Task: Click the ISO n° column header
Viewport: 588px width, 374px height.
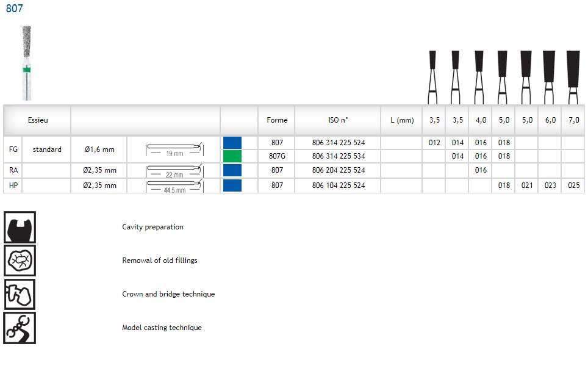Action: [x=338, y=120]
